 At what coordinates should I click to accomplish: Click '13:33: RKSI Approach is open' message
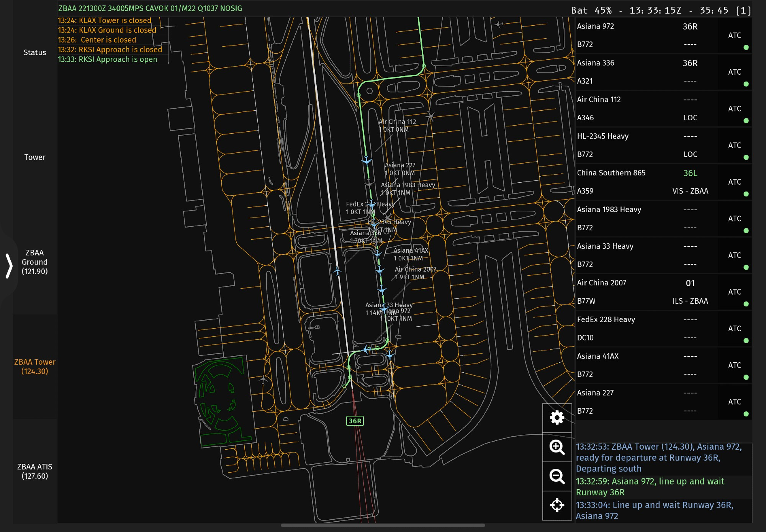point(108,59)
